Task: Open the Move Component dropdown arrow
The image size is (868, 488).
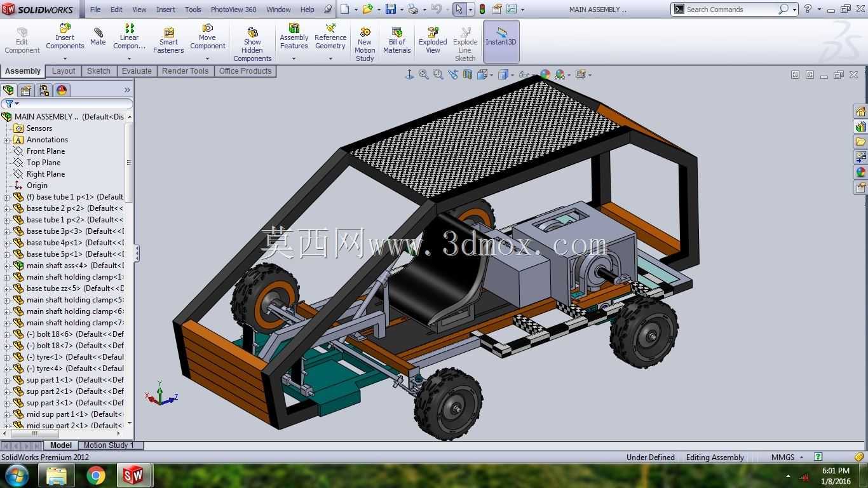Action: pyautogui.click(x=207, y=58)
